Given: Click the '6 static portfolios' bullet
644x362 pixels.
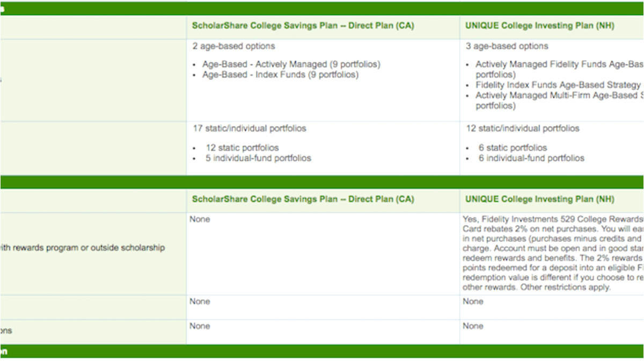Looking at the screenshot, I should pos(513,147).
